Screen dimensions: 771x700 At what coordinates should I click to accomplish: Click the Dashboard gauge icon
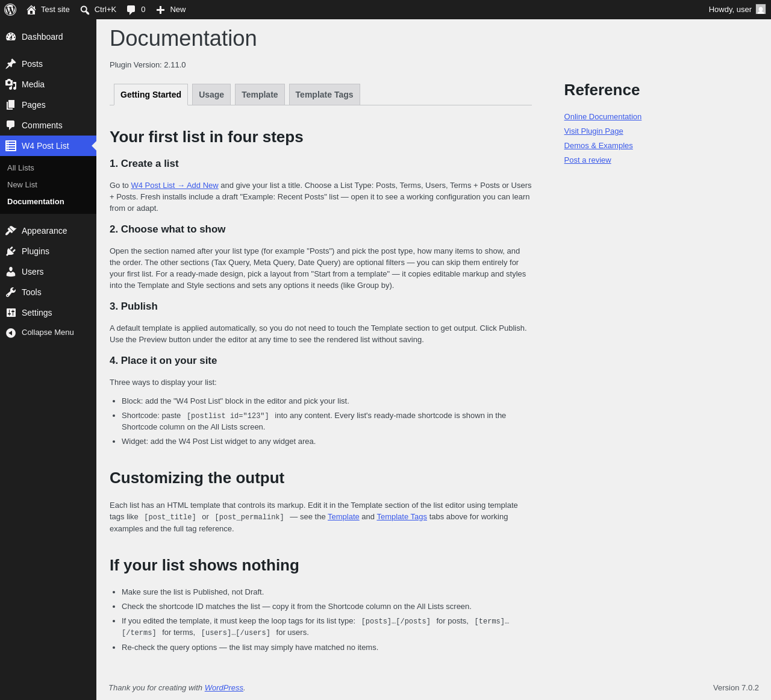click(11, 37)
